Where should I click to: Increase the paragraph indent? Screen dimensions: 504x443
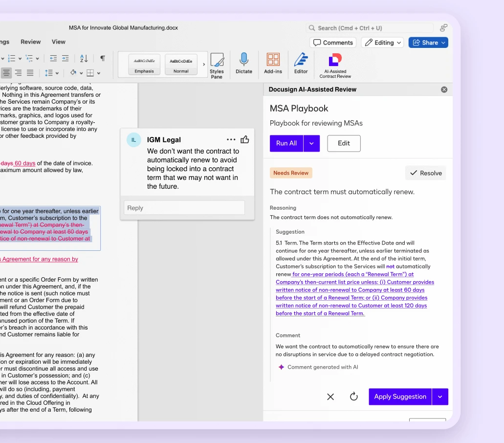(x=65, y=58)
